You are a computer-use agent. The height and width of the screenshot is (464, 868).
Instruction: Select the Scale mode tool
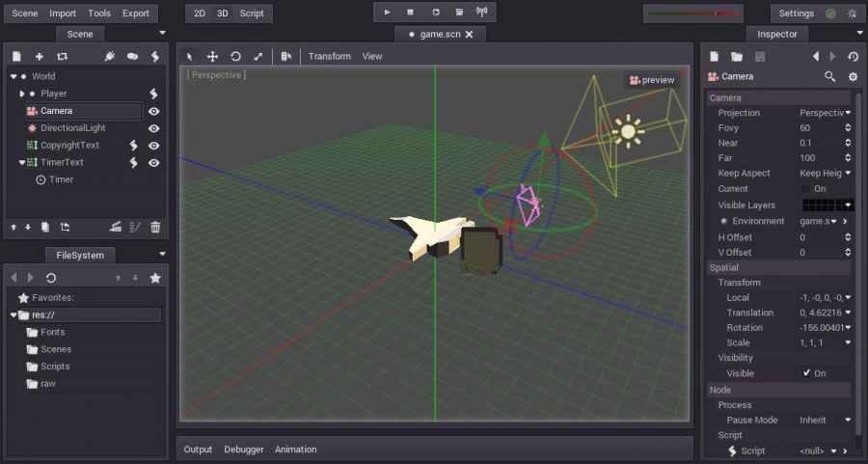click(x=258, y=57)
